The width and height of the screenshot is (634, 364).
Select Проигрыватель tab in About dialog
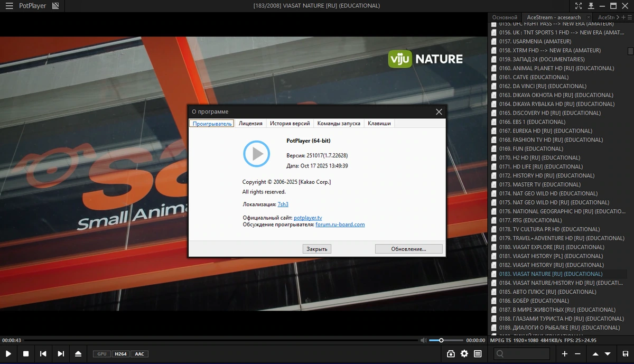point(212,123)
